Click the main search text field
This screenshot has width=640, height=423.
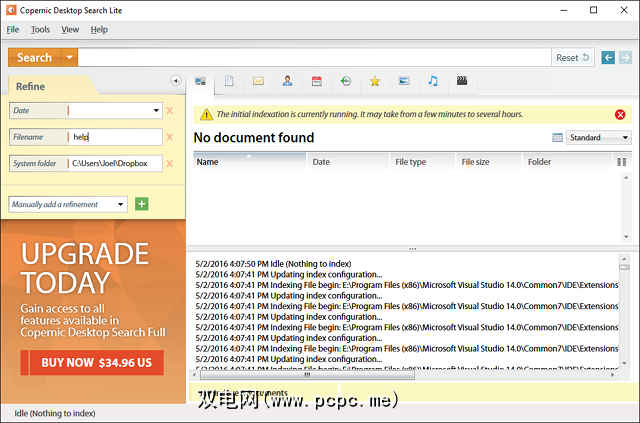[314, 58]
